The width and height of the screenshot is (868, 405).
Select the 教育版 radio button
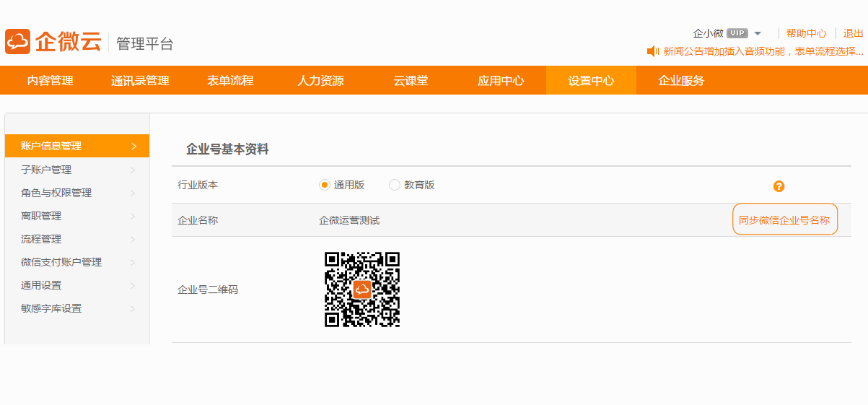pos(395,185)
